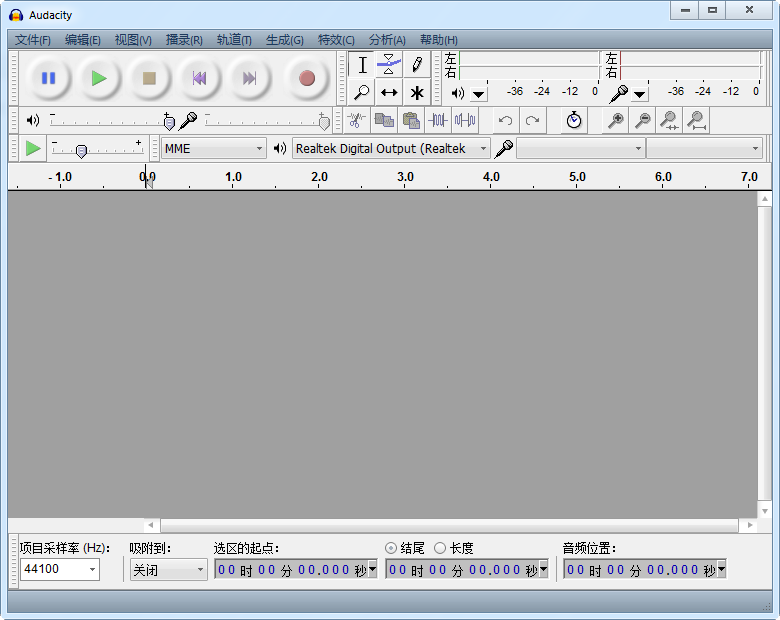Open selection start time format dropdown
780x620 pixels.
[373, 568]
